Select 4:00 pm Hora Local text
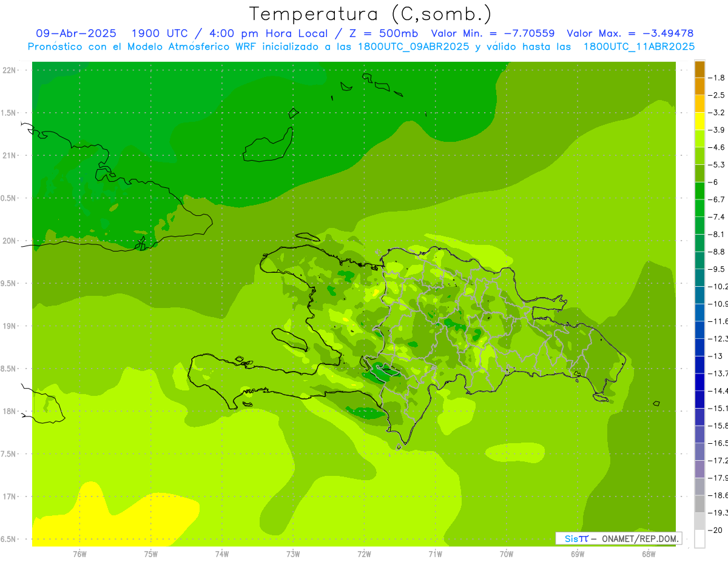 click(x=267, y=33)
